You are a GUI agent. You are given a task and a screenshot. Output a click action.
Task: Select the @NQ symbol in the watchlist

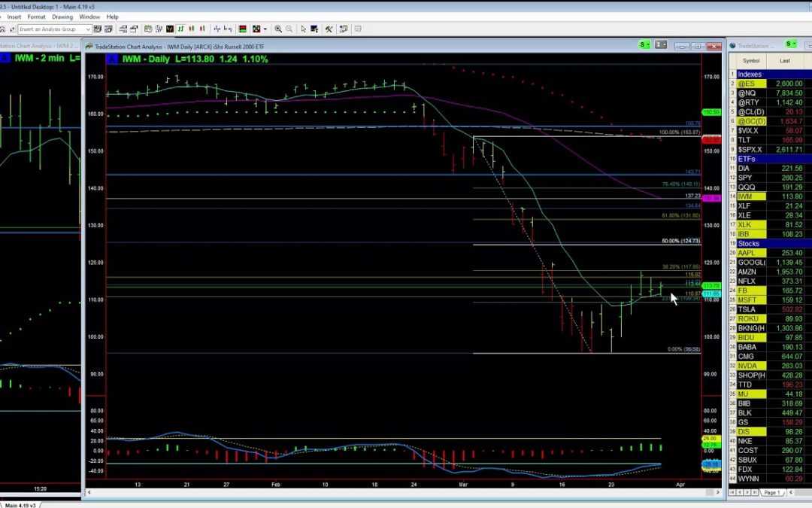tap(751, 93)
